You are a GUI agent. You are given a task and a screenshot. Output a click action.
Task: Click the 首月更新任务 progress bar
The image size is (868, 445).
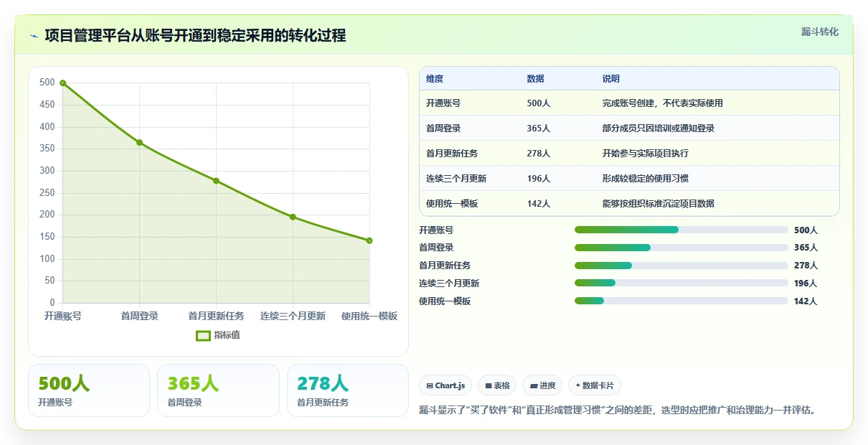point(681,266)
